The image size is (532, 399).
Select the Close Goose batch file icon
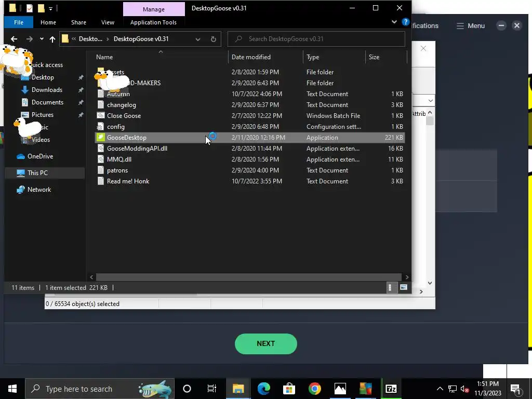(x=100, y=116)
